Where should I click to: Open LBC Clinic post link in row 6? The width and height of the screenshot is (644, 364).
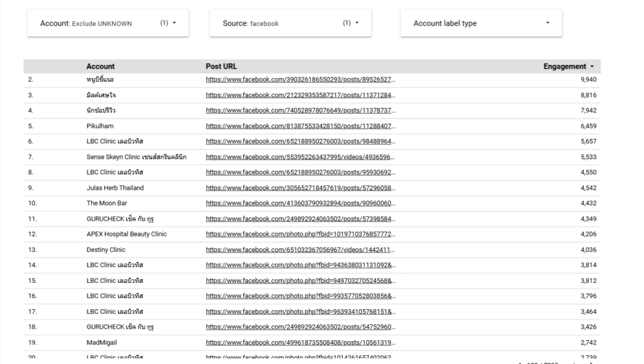pos(300,141)
